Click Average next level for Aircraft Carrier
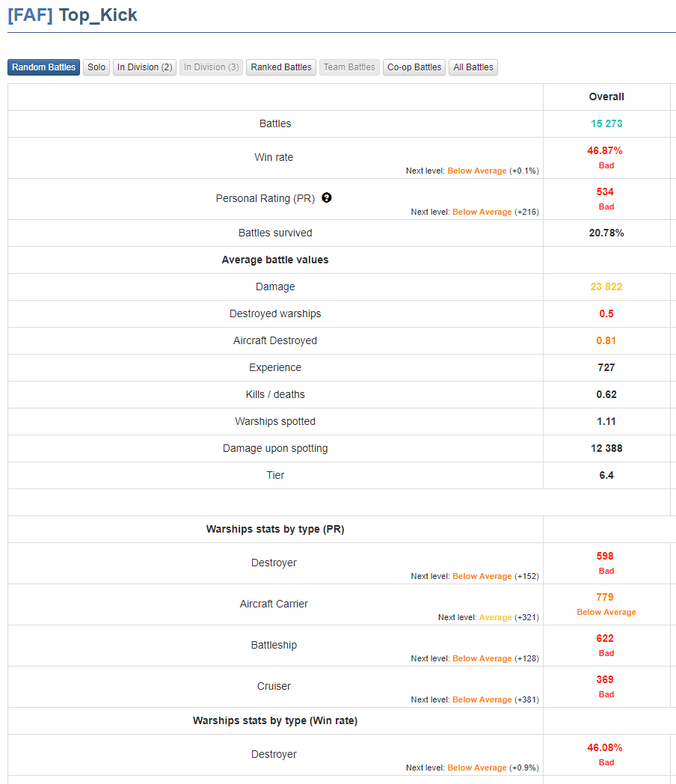Image resolution: width=676 pixels, height=784 pixels. coord(495,617)
